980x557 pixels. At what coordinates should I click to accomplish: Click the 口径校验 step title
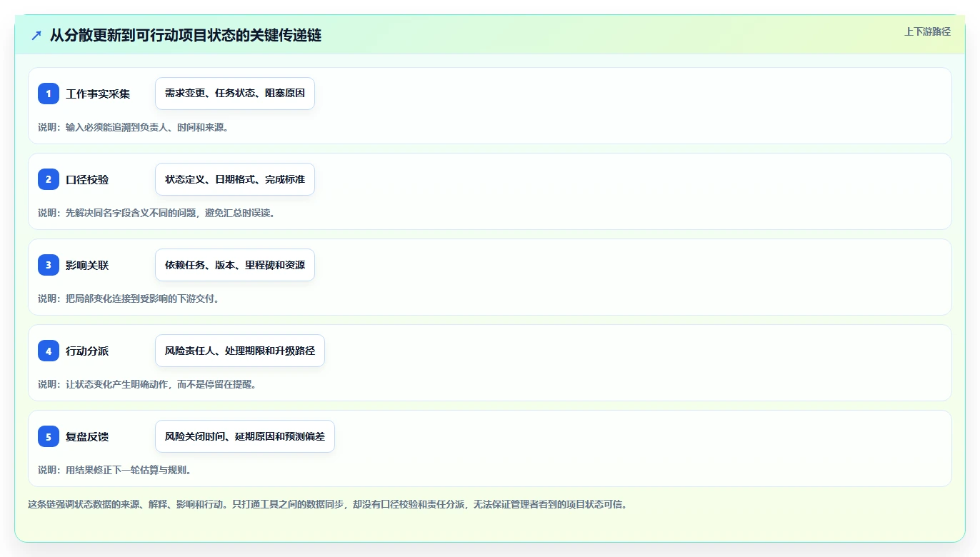[87, 179]
